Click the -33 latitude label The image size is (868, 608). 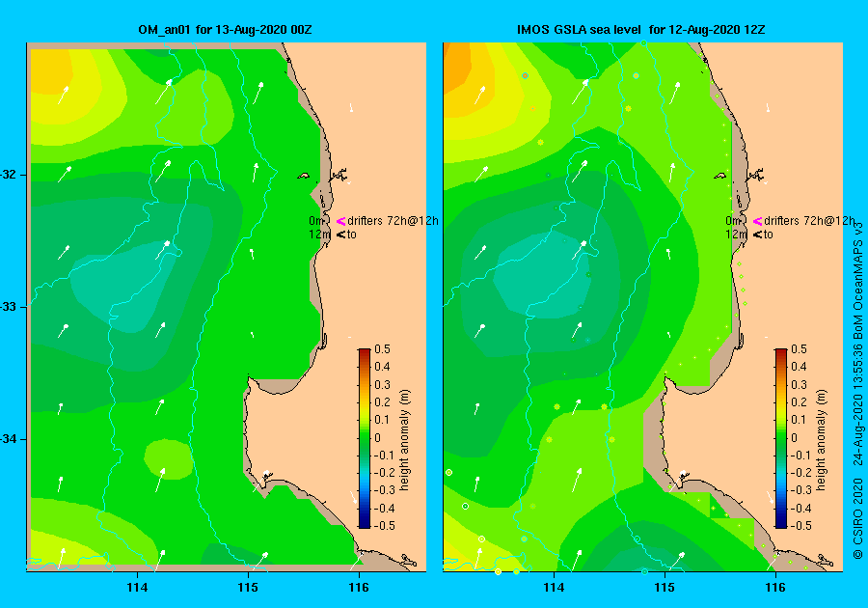[x=9, y=307]
